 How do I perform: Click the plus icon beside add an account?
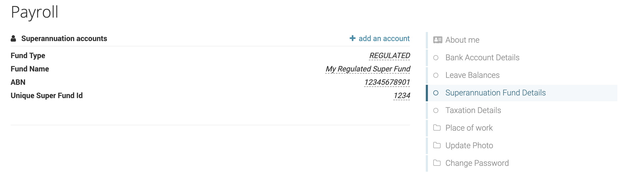353,38
